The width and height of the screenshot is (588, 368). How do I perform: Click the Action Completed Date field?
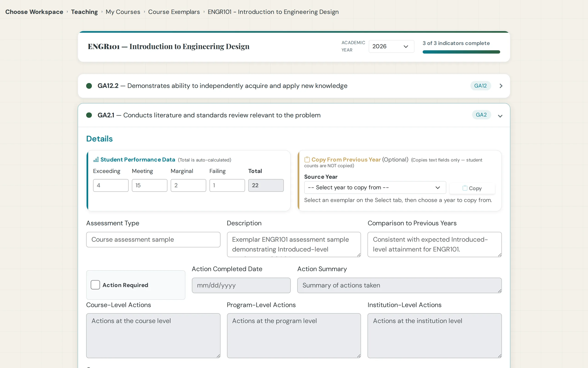tap(241, 285)
